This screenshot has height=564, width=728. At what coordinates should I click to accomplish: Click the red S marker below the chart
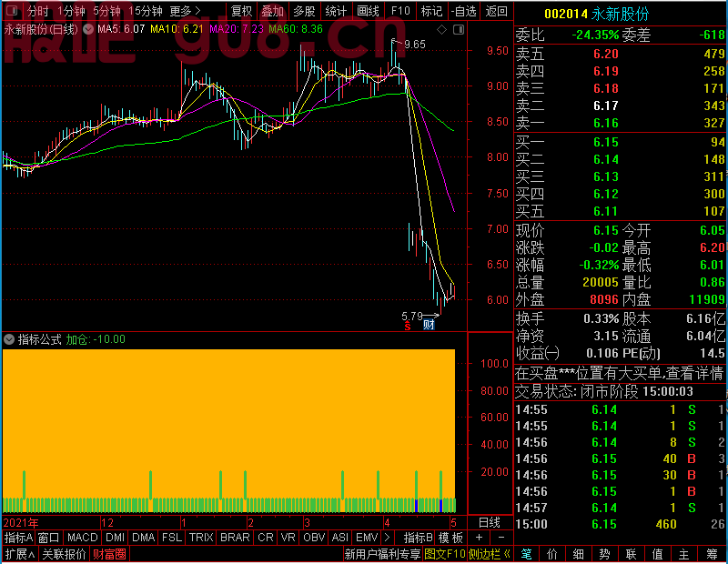point(407,327)
